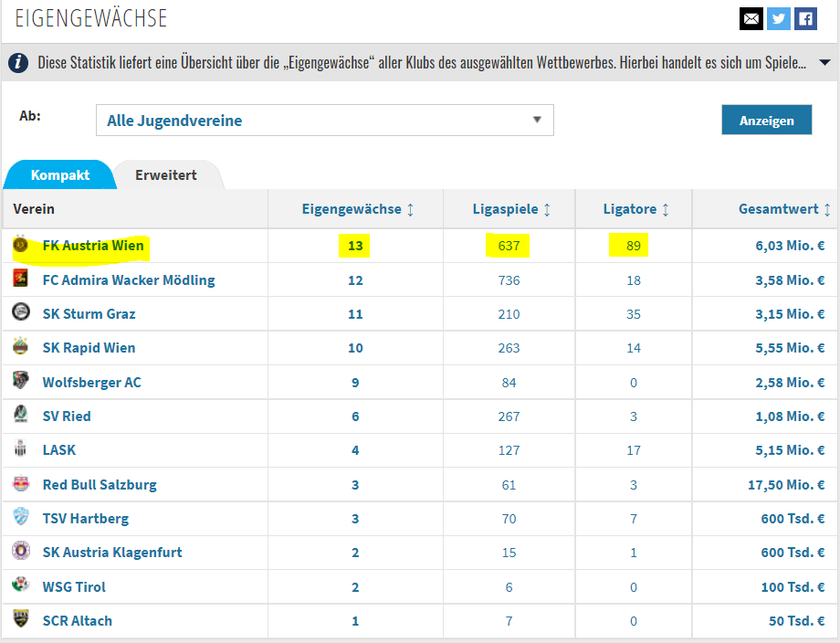Screen dimensions: 840x643
Task: Click the Anzeigen button
Action: pos(767,120)
